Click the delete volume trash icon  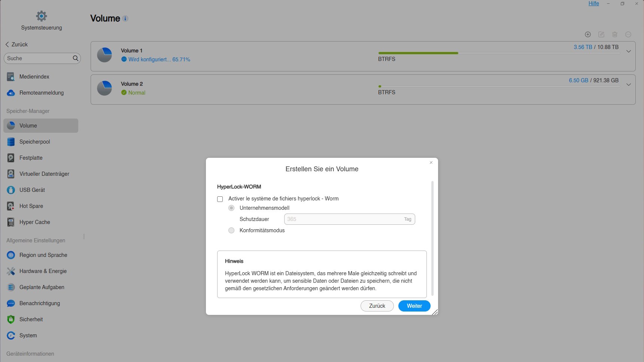[x=615, y=34]
